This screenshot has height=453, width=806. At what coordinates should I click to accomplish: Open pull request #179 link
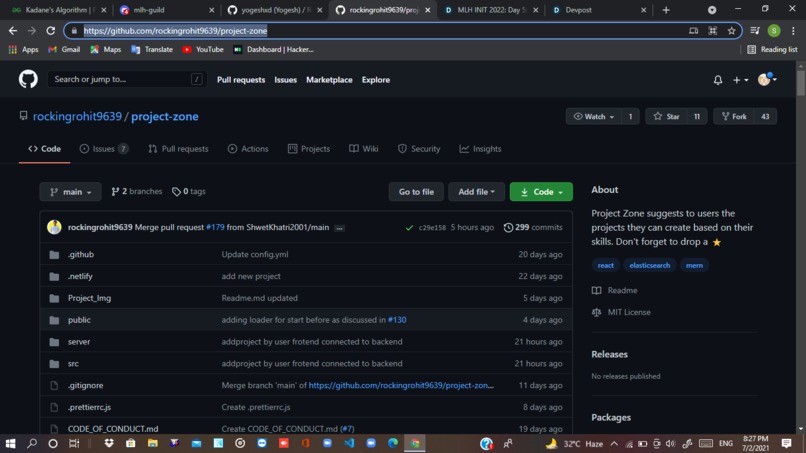[215, 227]
